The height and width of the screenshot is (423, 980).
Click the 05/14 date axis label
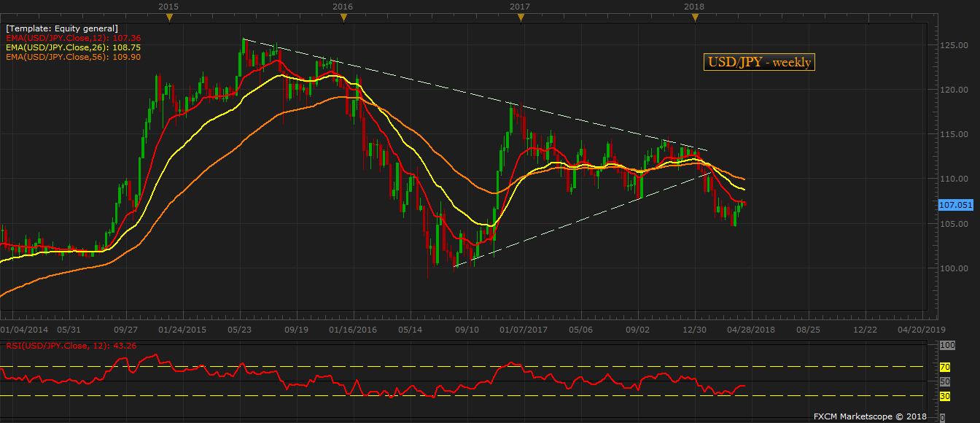coord(411,330)
